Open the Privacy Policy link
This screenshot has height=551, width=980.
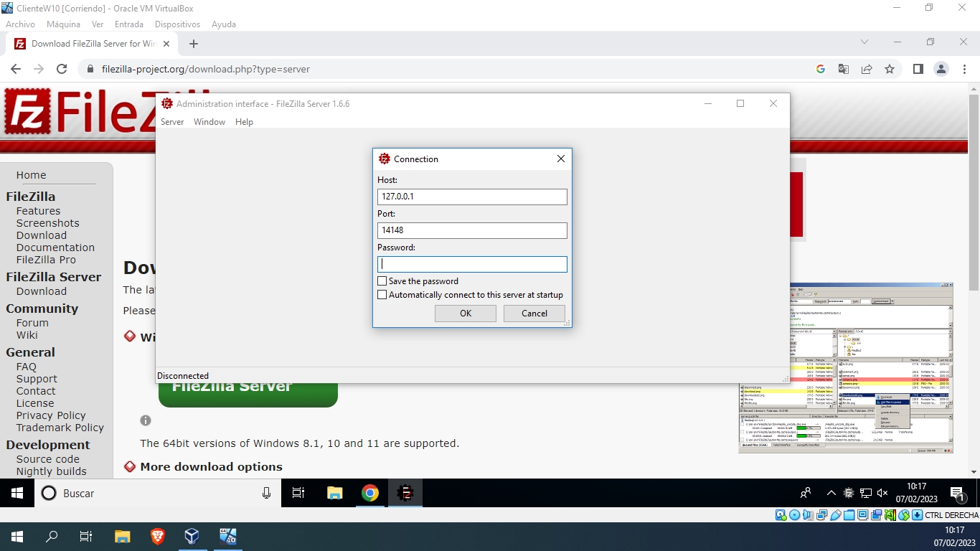(51, 415)
